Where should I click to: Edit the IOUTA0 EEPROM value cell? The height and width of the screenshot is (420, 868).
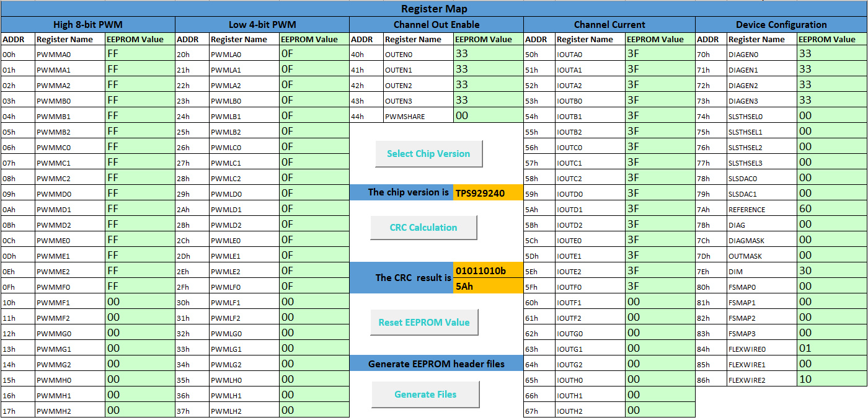click(660, 54)
